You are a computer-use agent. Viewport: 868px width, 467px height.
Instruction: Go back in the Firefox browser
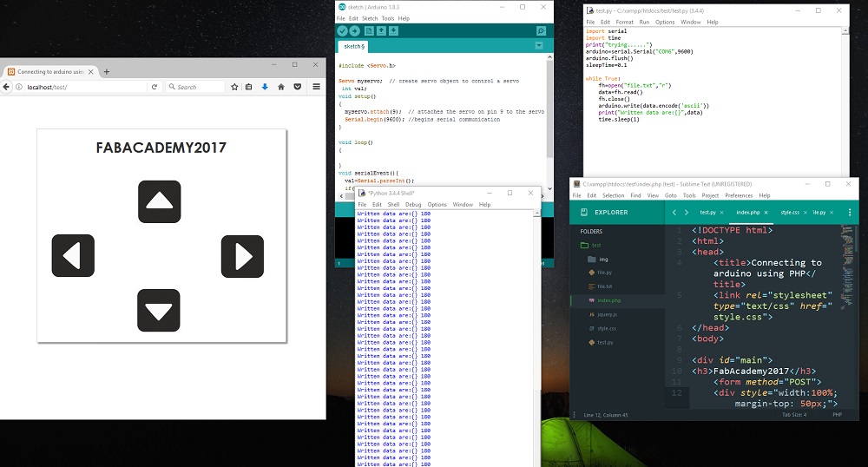(7, 87)
